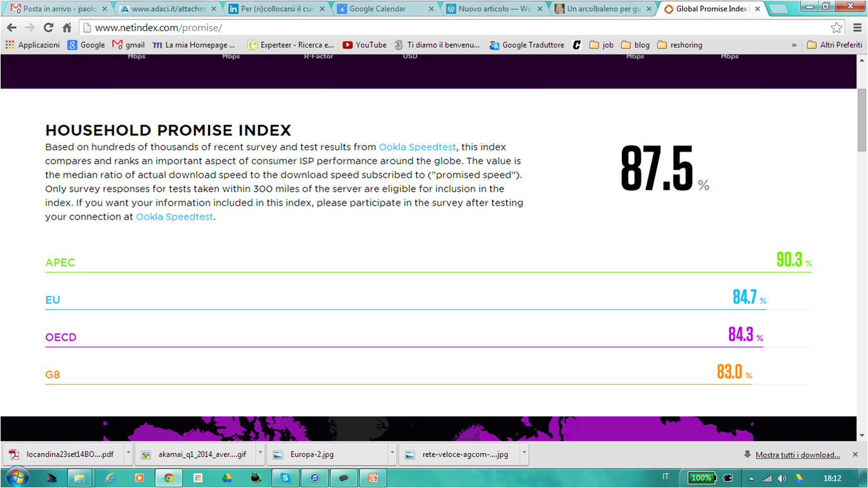Close the downloads bar

click(x=855, y=454)
